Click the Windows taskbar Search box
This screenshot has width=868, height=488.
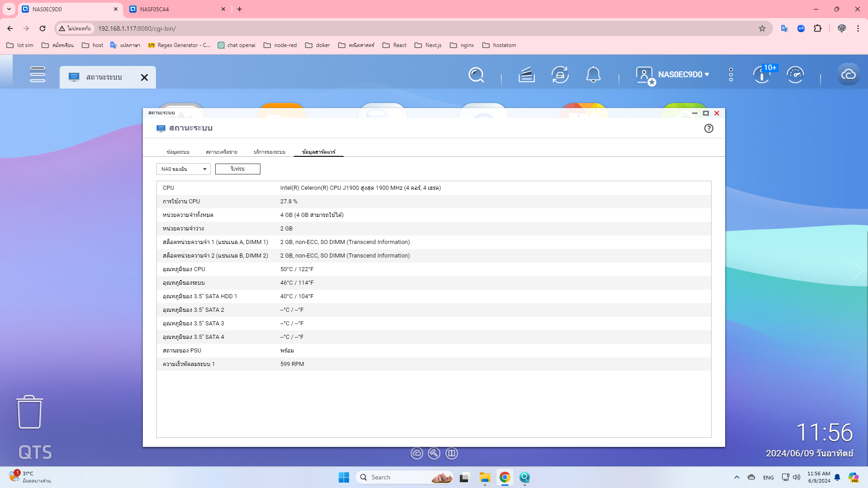click(405, 477)
